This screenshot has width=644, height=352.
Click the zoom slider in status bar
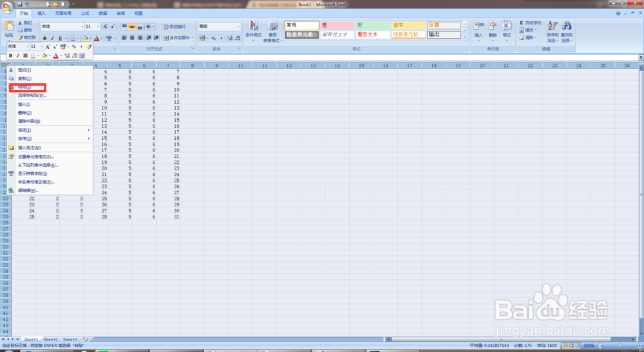pos(619,346)
